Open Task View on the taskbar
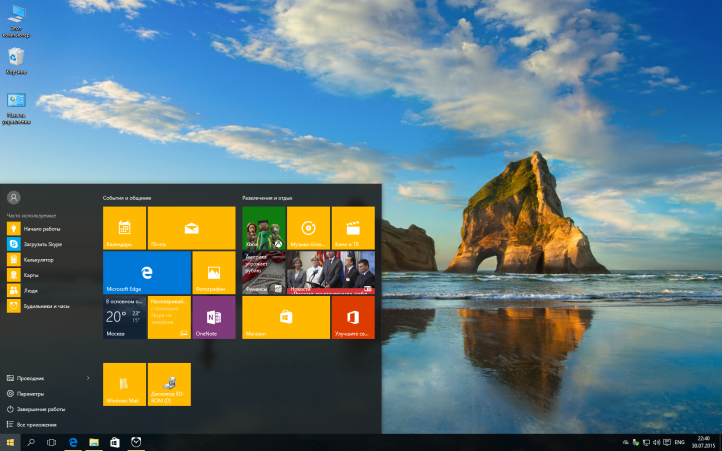Viewport: 722px width, 451px height. coord(52,443)
